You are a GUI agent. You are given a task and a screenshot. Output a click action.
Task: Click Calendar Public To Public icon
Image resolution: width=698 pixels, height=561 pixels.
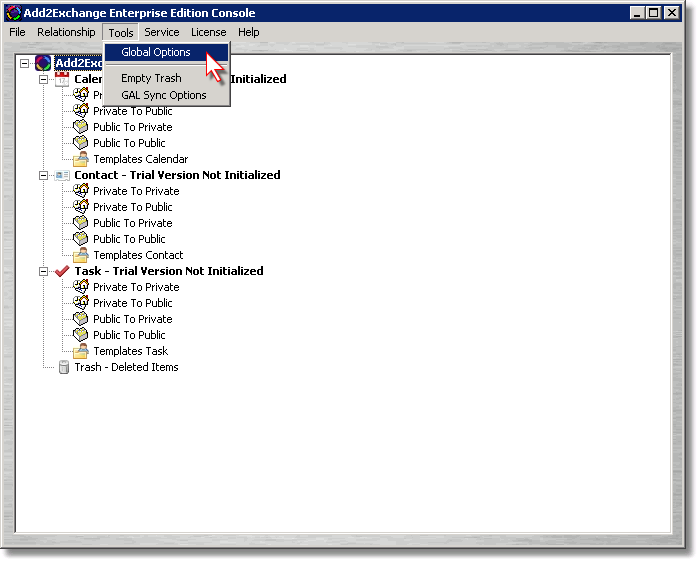coord(81,143)
